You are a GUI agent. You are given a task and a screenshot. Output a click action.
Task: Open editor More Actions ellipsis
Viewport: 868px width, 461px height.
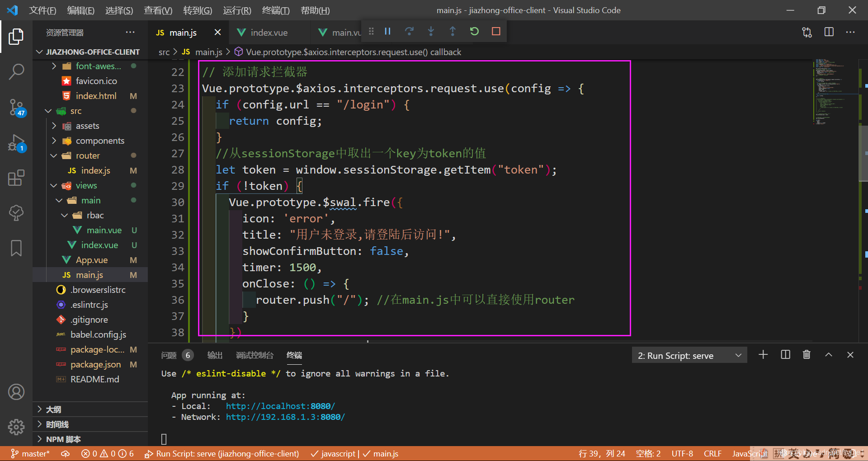[850, 32]
